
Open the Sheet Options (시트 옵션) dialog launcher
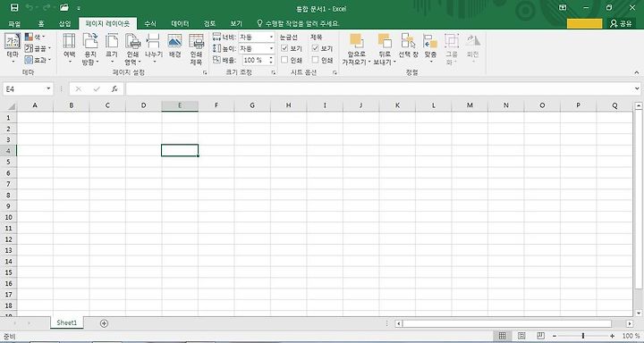335,72
